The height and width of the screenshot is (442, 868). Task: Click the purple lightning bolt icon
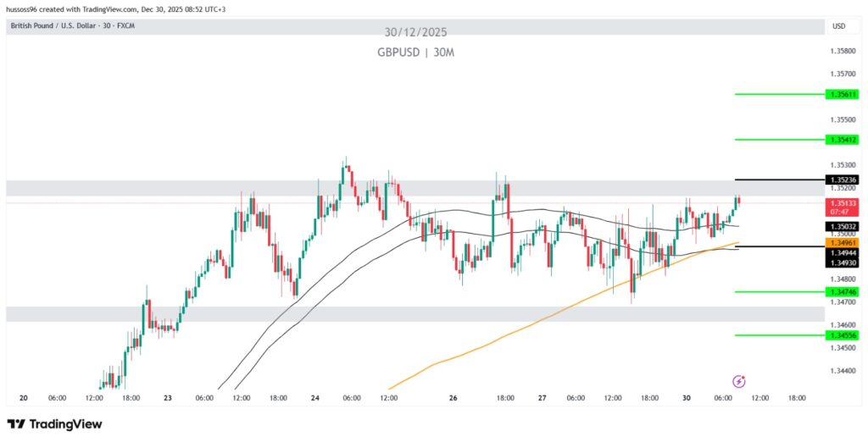click(x=739, y=381)
